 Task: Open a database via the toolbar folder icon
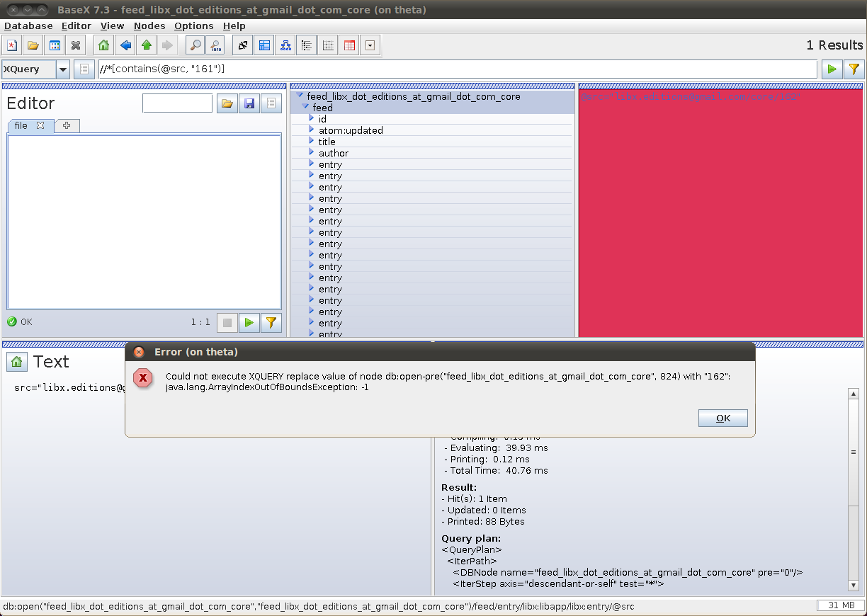tap(33, 45)
